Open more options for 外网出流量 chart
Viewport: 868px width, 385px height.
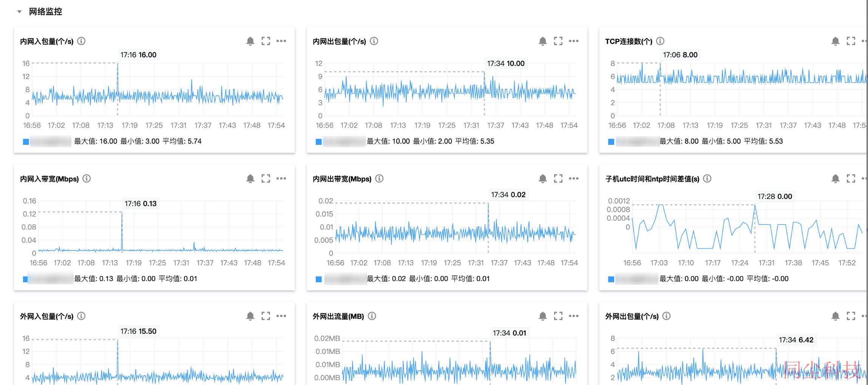pyautogui.click(x=574, y=316)
